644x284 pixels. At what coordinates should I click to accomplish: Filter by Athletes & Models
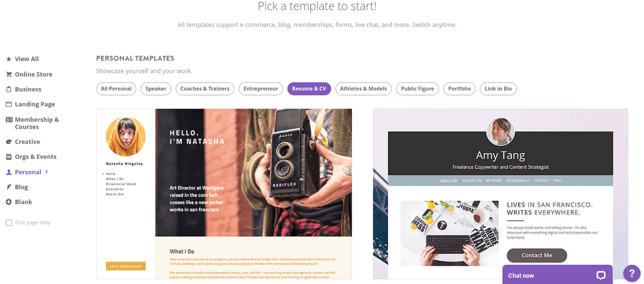point(363,89)
